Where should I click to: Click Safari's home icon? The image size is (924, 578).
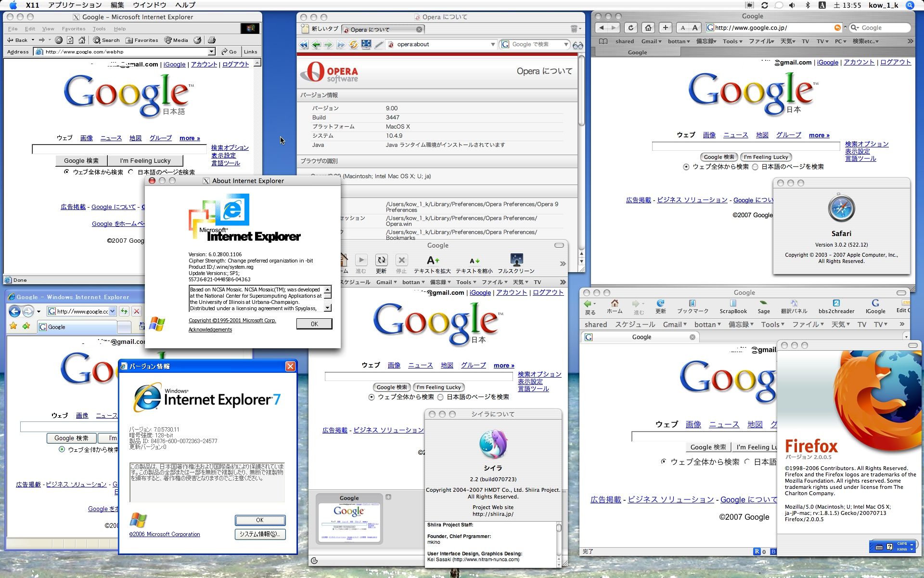(648, 28)
